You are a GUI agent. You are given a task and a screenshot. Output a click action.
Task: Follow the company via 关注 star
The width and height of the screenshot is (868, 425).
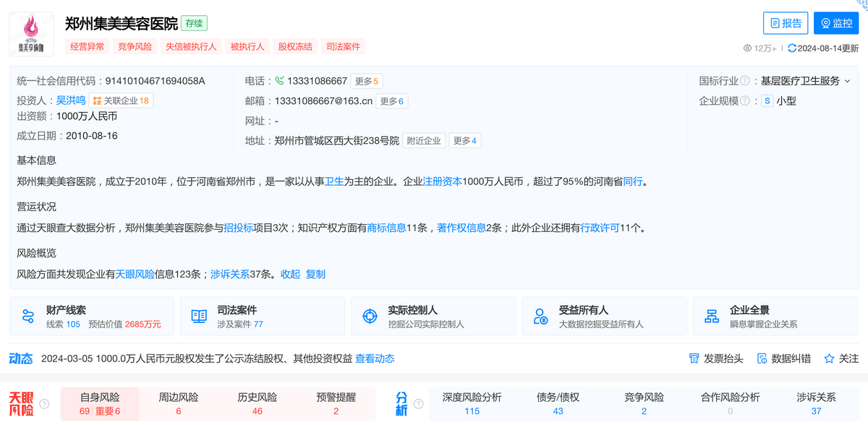(x=841, y=359)
